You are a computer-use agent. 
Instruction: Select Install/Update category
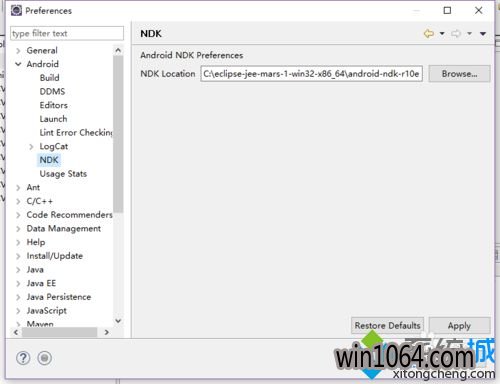coord(55,256)
